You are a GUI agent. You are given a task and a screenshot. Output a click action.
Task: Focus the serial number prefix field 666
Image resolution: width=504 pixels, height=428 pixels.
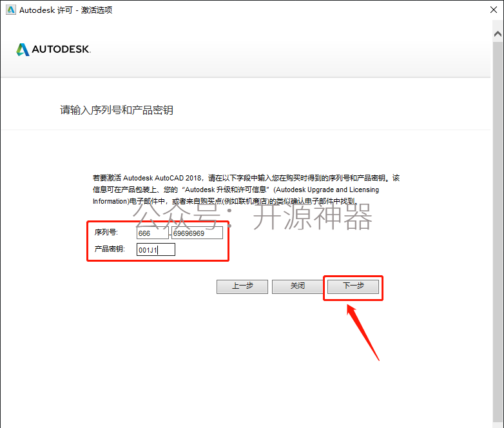[152, 233]
